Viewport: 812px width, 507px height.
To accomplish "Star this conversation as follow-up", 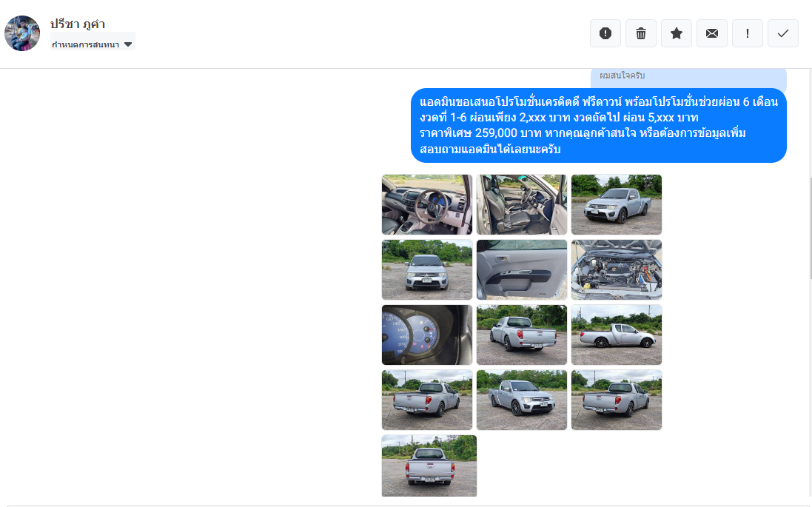I will (677, 33).
